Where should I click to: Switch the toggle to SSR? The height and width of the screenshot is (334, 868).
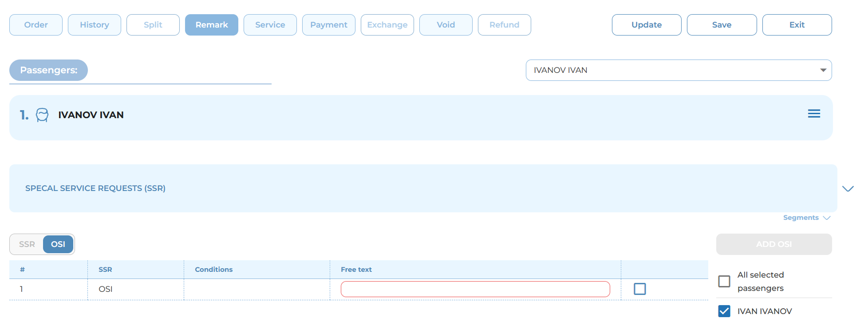[x=27, y=244]
